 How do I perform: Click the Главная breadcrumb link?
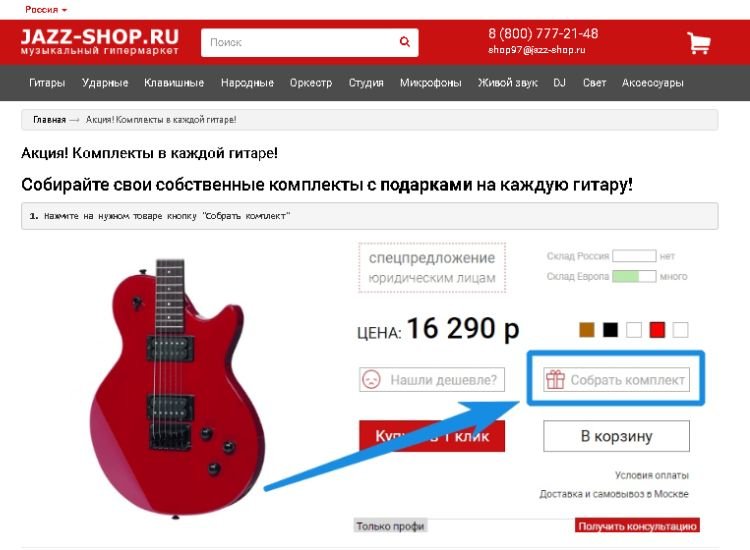[49, 120]
